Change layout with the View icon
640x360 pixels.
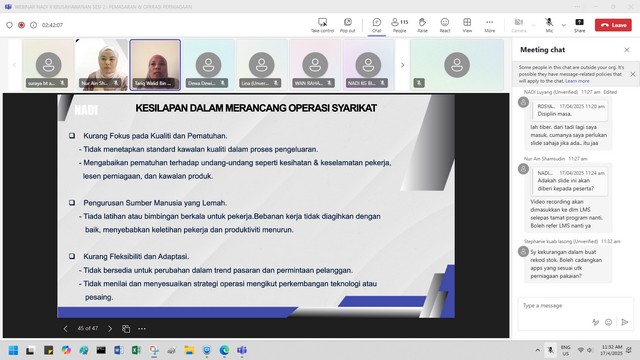point(467,25)
